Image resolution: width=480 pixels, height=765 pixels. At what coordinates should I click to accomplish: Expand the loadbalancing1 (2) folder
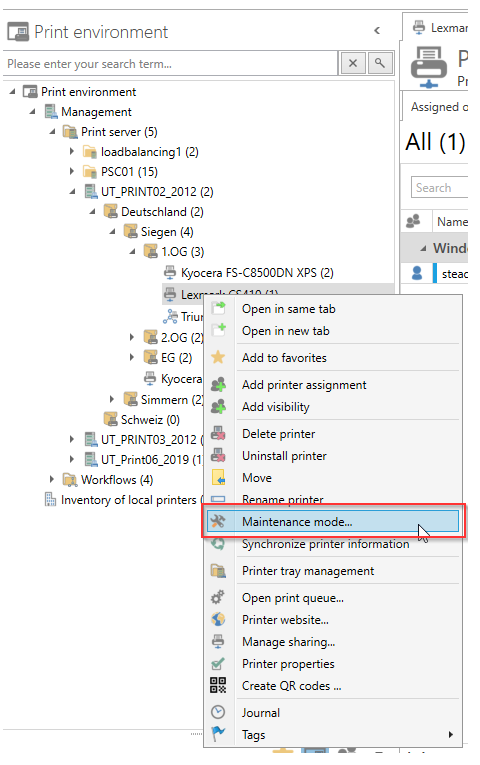[72, 152]
